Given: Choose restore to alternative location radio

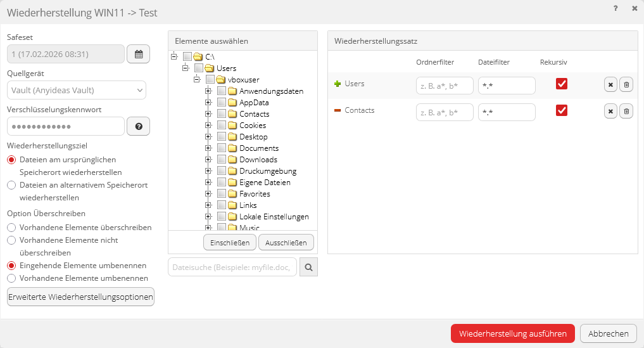Looking at the screenshot, I should point(11,185).
